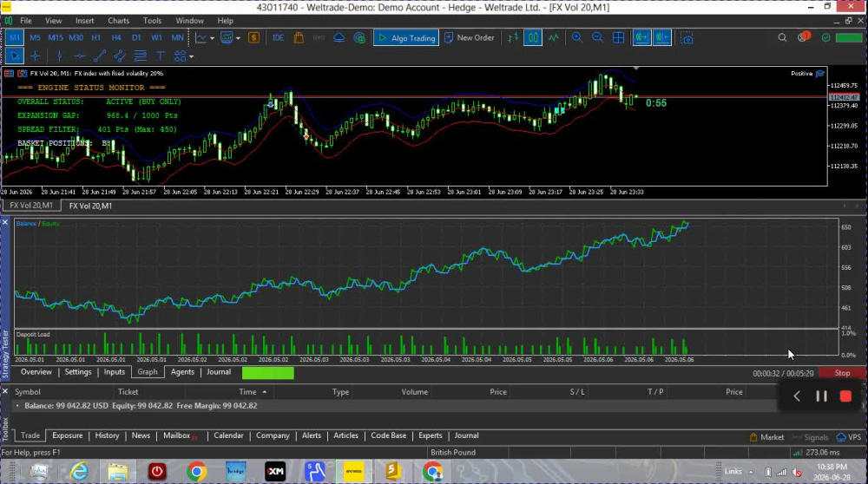The width and height of the screenshot is (868, 484).
Task: Switch chart to candlestick type
Action: pyautogui.click(x=533, y=37)
